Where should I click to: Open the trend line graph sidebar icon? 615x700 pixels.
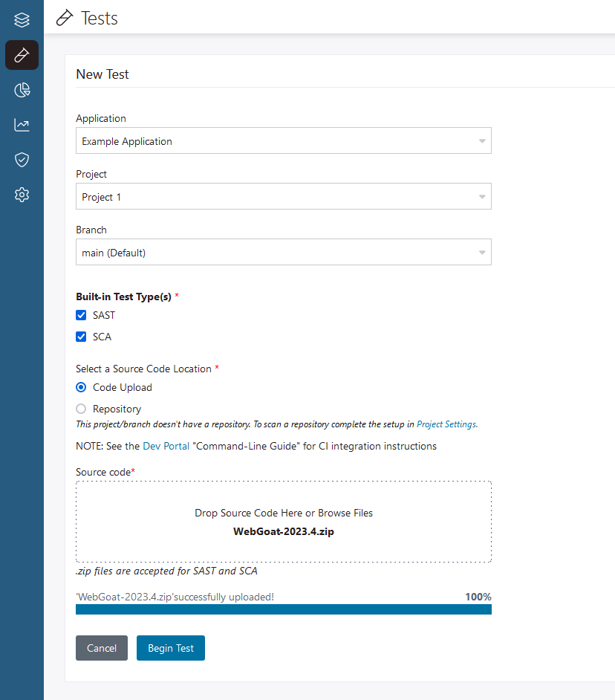point(22,125)
